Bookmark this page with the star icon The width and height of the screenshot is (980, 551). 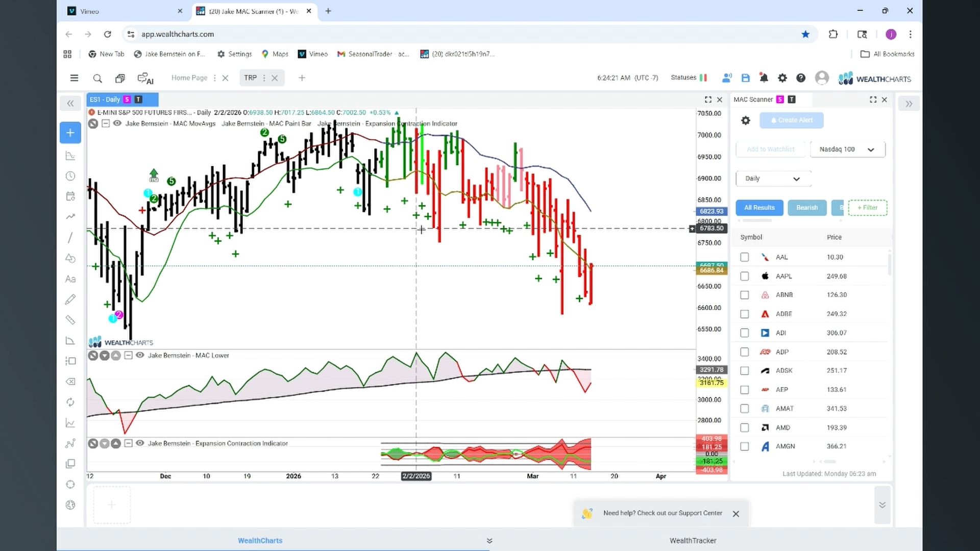(805, 34)
